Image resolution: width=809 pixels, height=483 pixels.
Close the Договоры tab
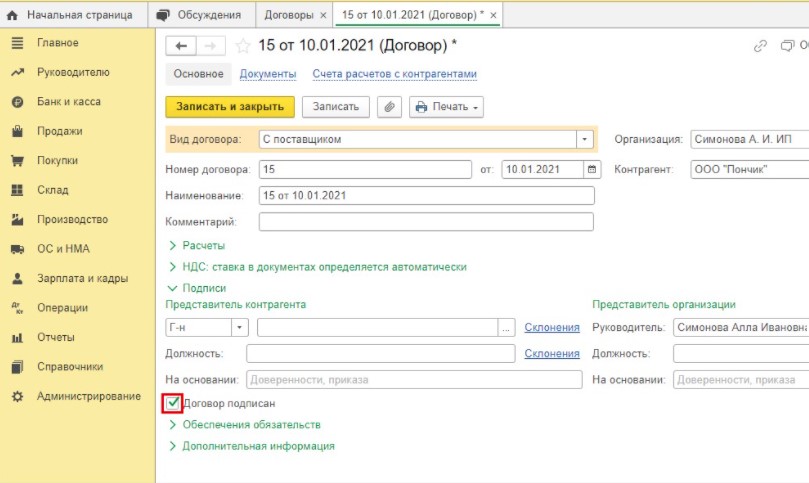(x=322, y=16)
